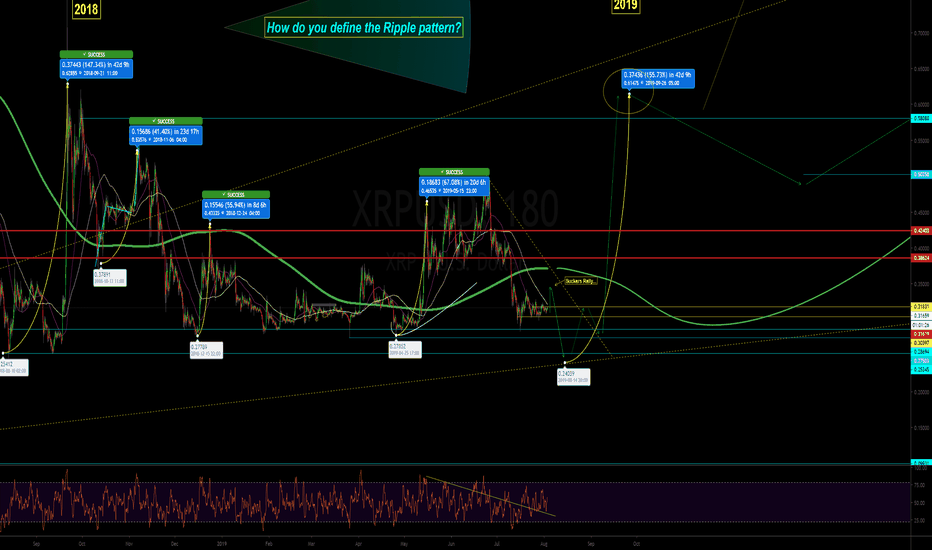Click the RSI 50.00 scale label
The width and height of the screenshot is (932, 550).
920,503
